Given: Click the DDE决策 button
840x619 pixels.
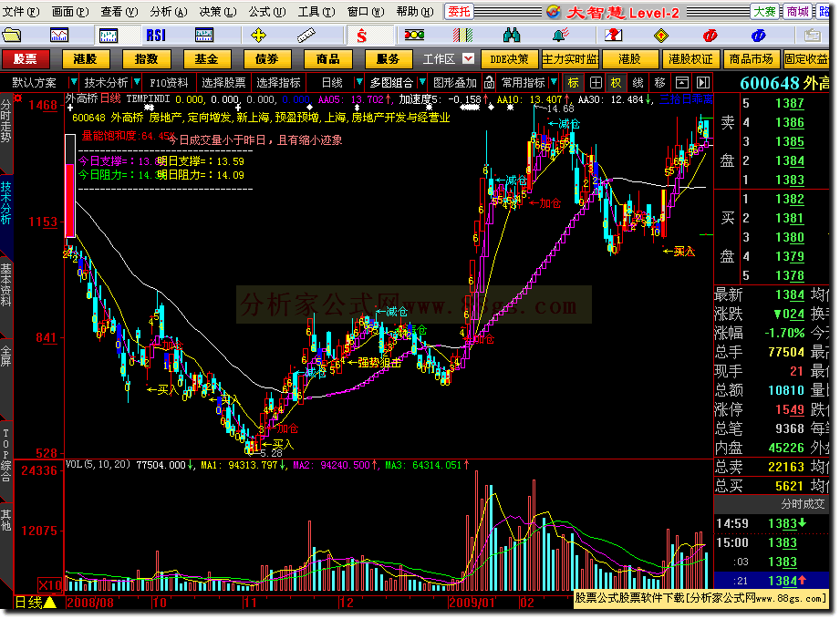Looking at the screenshot, I should (510, 59).
